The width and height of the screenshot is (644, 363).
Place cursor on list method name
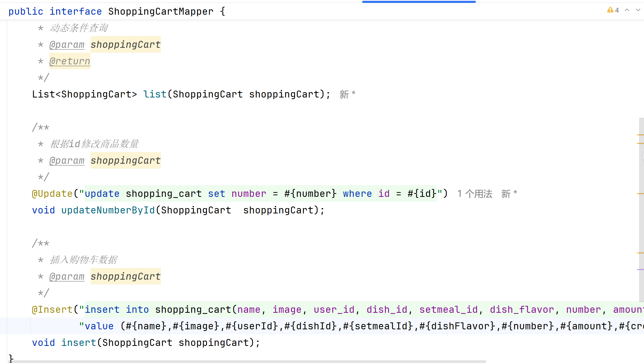[x=155, y=94]
